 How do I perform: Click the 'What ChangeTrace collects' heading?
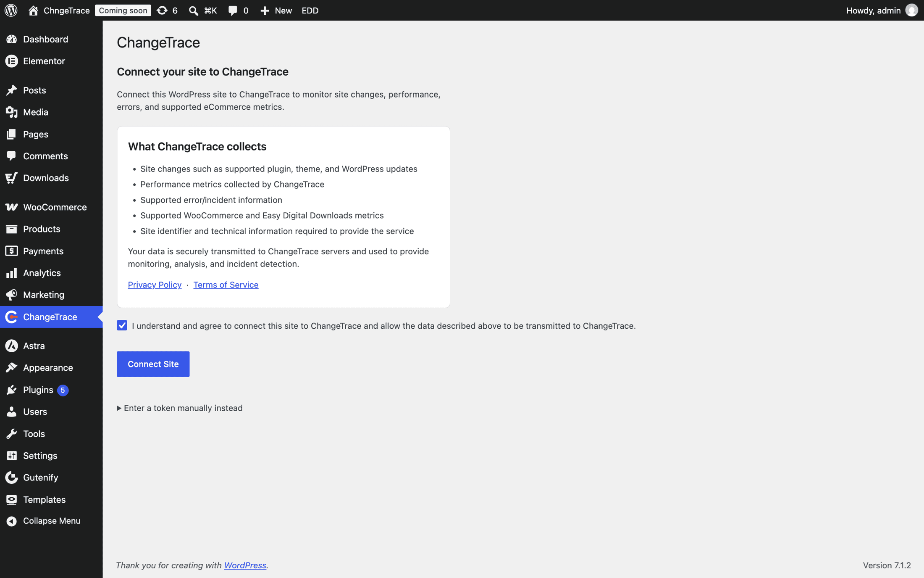click(197, 146)
